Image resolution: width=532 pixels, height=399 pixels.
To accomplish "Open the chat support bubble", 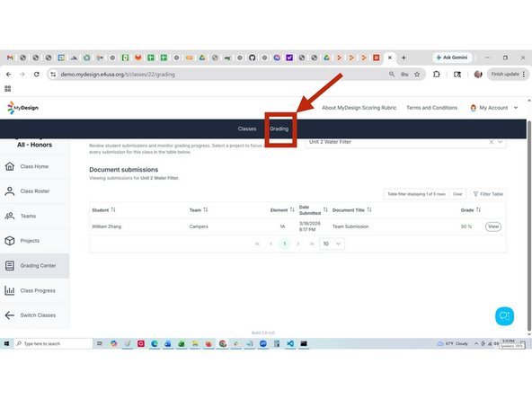I will tap(504, 316).
